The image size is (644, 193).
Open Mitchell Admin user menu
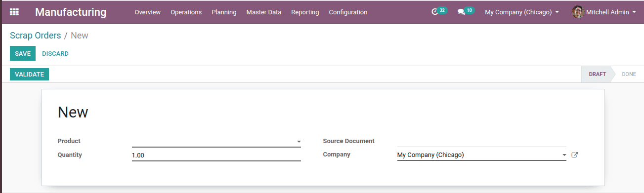coord(604,12)
